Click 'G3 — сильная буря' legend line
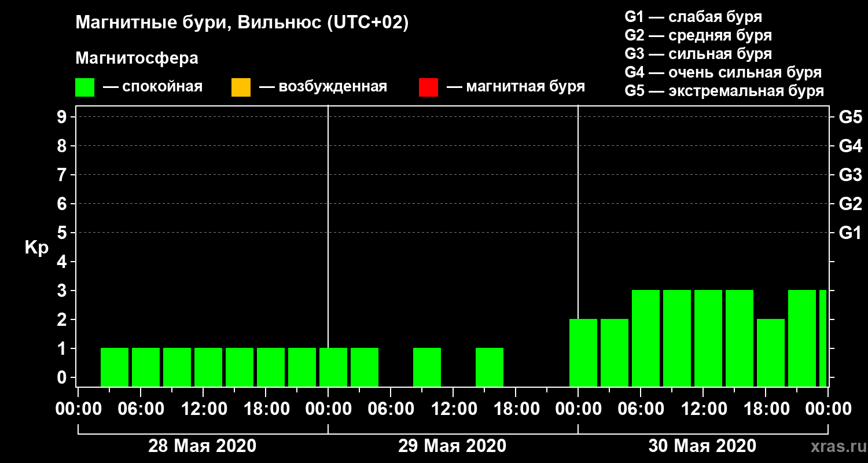This screenshot has height=463, width=868. pos(698,54)
